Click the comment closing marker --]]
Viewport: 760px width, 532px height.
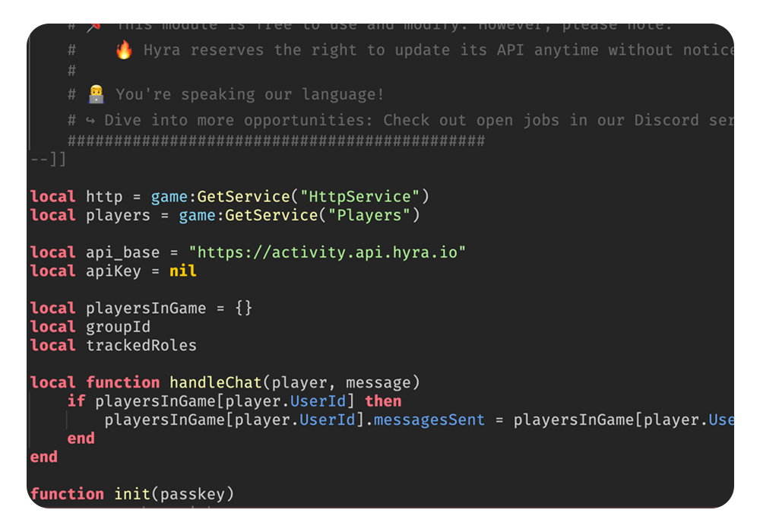(48, 160)
